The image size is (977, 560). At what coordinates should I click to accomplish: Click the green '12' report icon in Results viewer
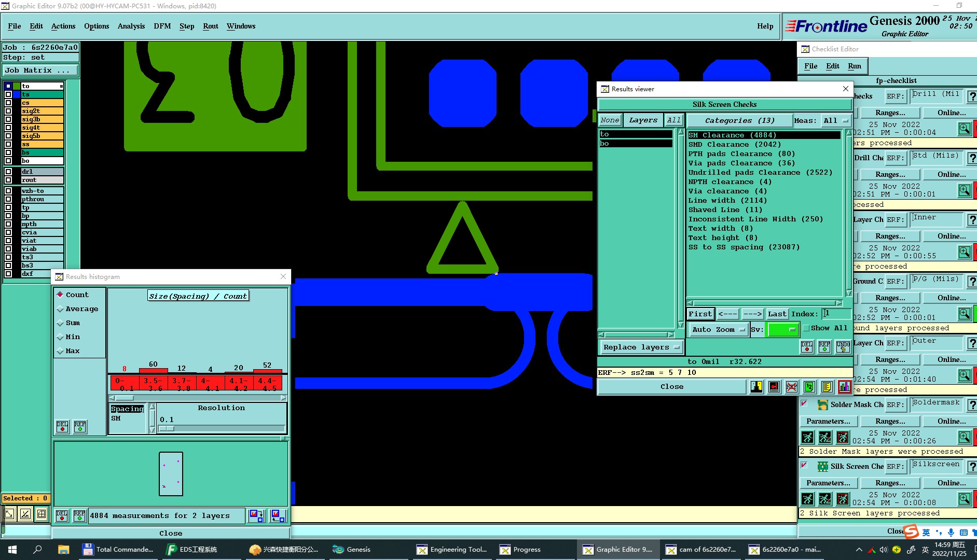pos(809,387)
